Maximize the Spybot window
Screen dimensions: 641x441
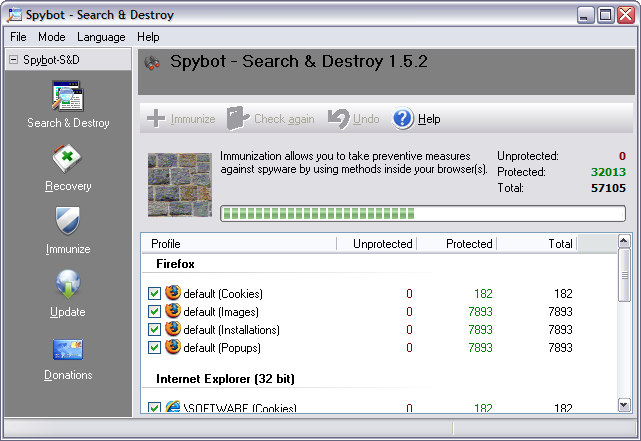click(606, 16)
